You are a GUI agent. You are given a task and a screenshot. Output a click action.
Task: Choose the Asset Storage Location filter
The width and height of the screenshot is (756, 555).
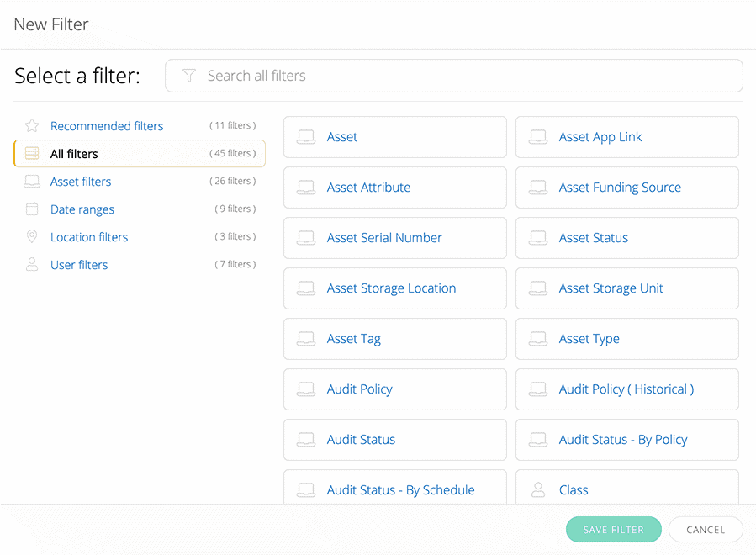[391, 288]
